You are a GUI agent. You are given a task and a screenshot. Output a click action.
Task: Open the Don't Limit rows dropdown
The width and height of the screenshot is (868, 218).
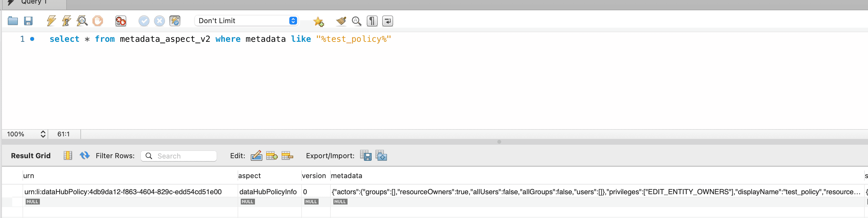point(246,21)
